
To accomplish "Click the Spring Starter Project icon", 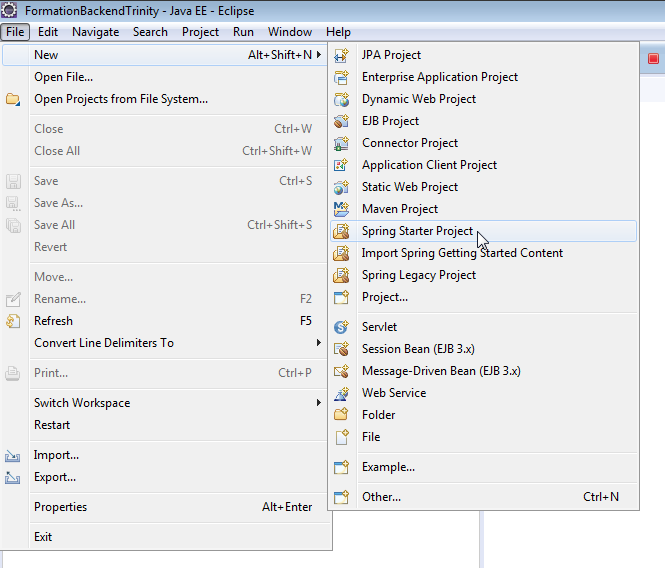I will (341, 231).
